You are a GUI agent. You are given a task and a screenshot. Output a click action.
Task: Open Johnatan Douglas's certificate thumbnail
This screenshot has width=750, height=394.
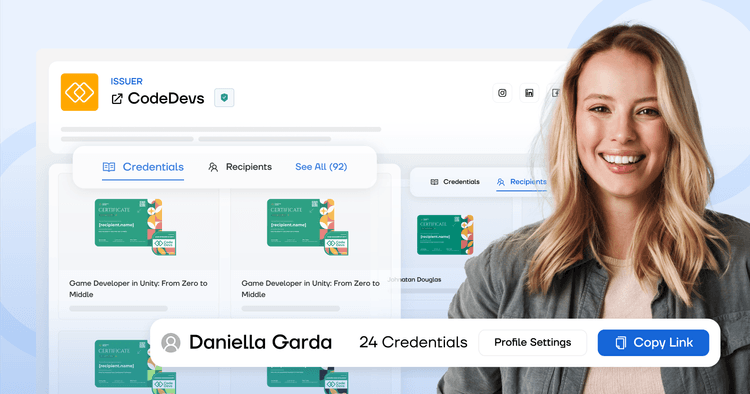[445, 235]
